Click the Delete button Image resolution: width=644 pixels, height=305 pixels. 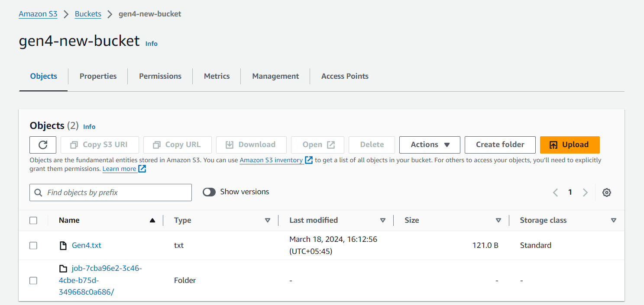pyautogui.click(x=372, y=145)
